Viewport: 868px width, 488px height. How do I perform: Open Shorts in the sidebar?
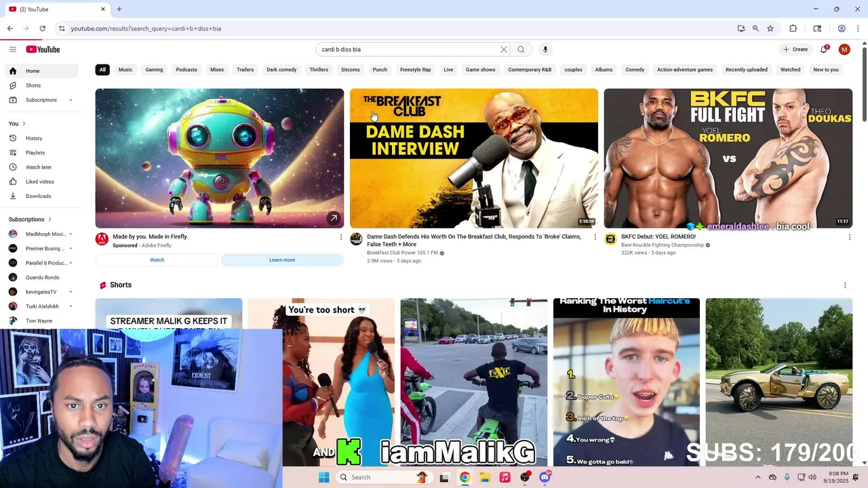pyautogui.click(x=41, y=85)
